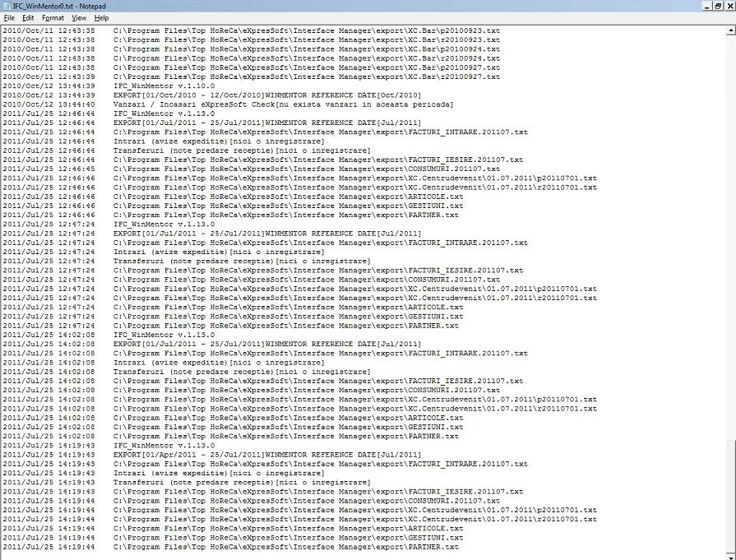Click the log line ending in XC.Bar\p20100923.txt

252,30
